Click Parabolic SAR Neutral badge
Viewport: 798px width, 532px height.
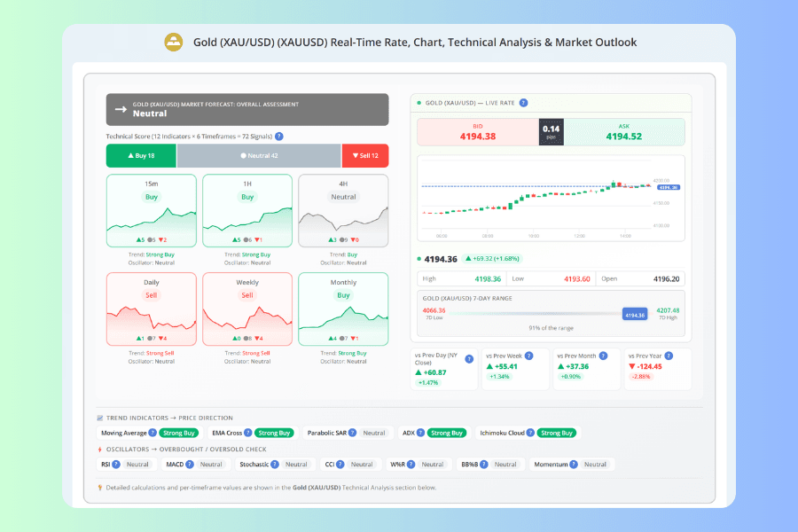pos(374,433)
